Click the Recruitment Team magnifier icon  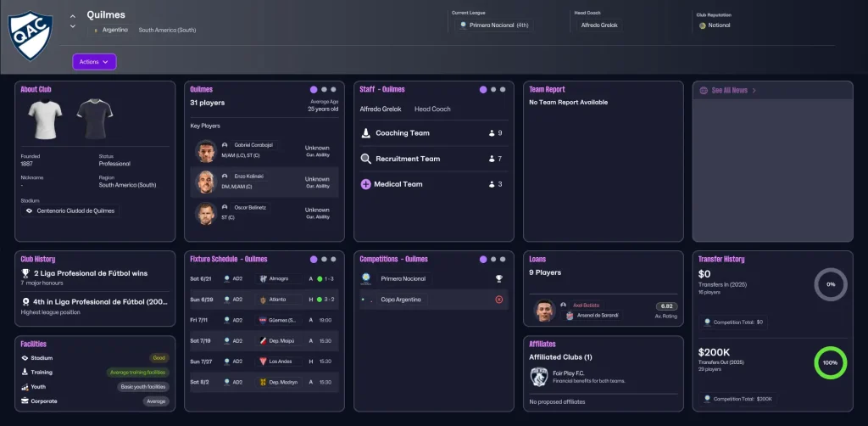coord(366,159)
